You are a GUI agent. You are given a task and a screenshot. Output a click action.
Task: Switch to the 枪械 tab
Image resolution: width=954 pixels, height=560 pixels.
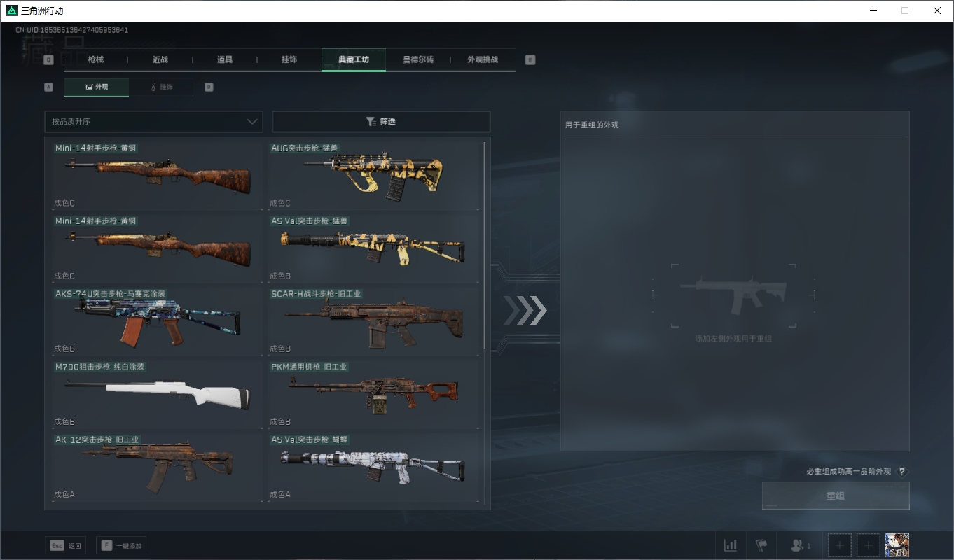[x=96, y=60]
